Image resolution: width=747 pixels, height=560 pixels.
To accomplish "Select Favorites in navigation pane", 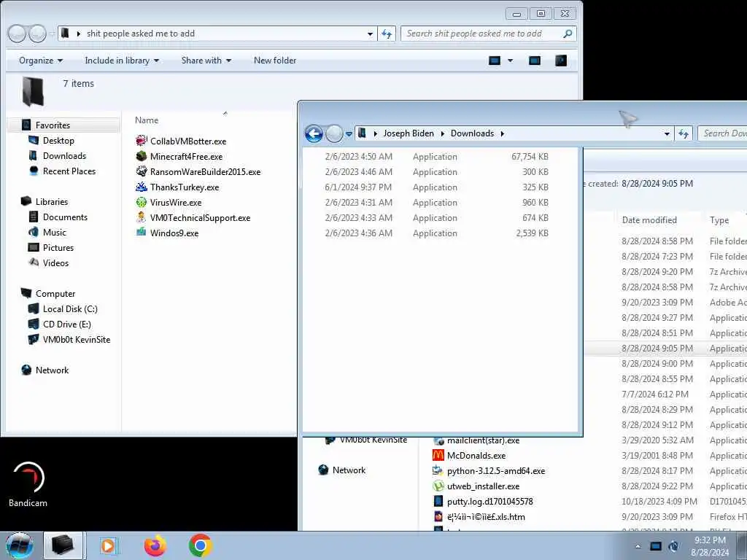I will pos(53,125).
